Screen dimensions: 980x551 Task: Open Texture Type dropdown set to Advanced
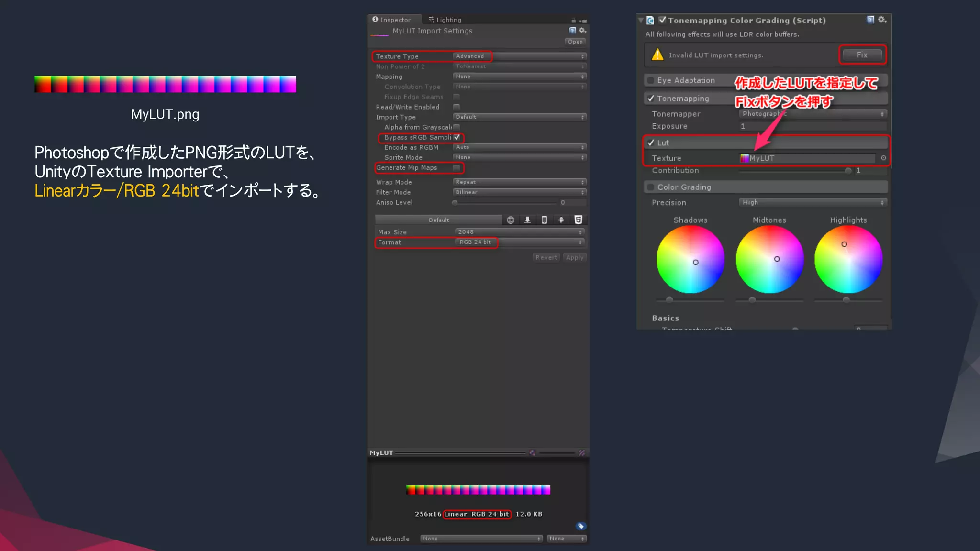click(520, 56)
